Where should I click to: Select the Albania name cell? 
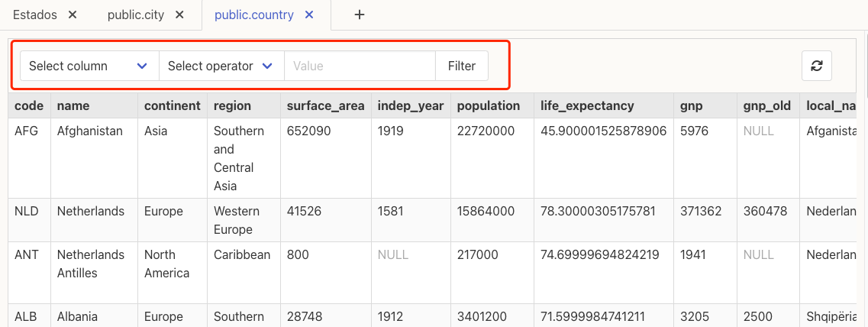pos(94,316)
